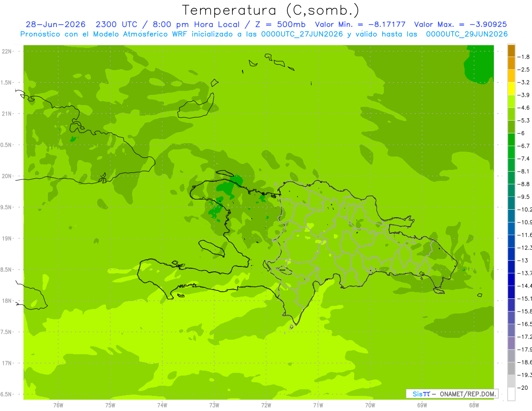Click the '76W' longitude label
Screen dimensions: 532x411
pos(58,405)
